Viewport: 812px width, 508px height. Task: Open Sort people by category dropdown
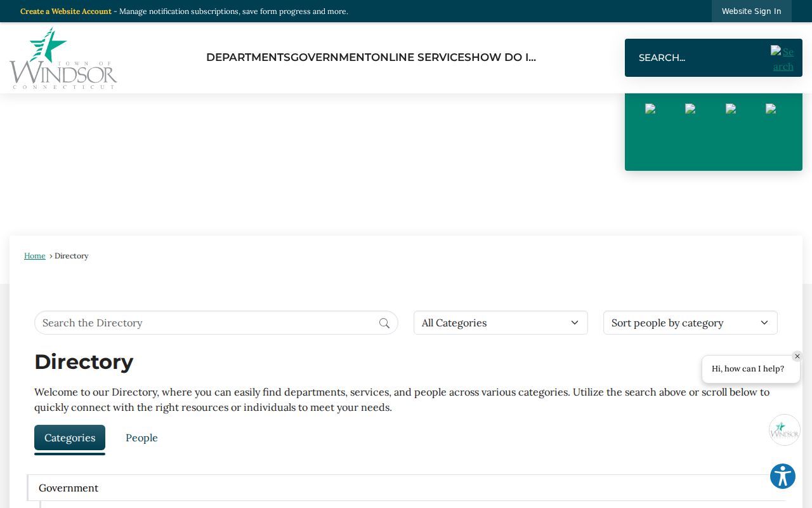690,323
